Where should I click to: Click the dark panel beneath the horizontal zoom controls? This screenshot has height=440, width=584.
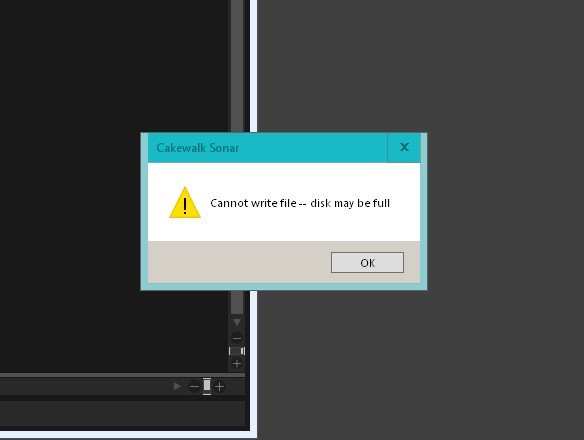click(125, 415)
